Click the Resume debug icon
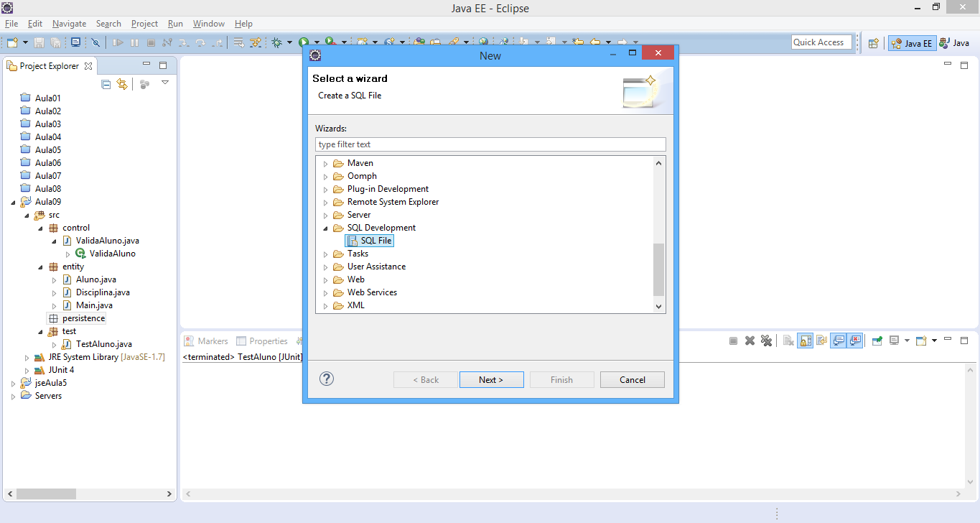980x523 pixels. pyautogui.click(x=118, y=43)
